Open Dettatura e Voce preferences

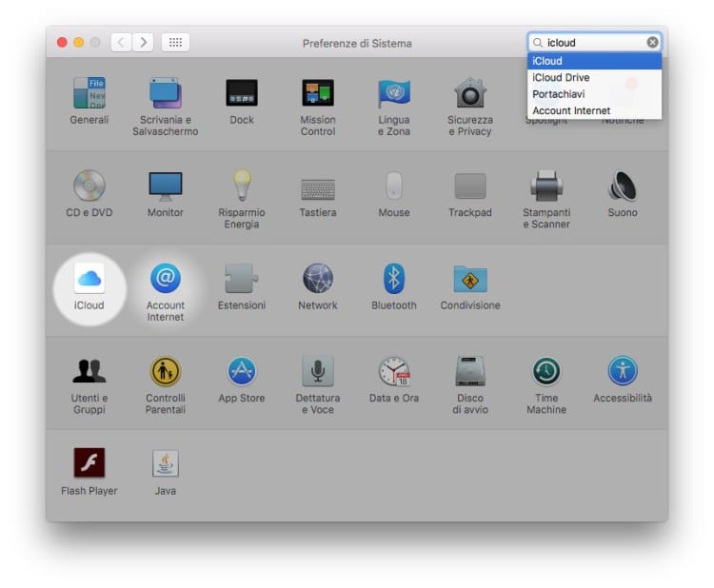click(318, 371)
